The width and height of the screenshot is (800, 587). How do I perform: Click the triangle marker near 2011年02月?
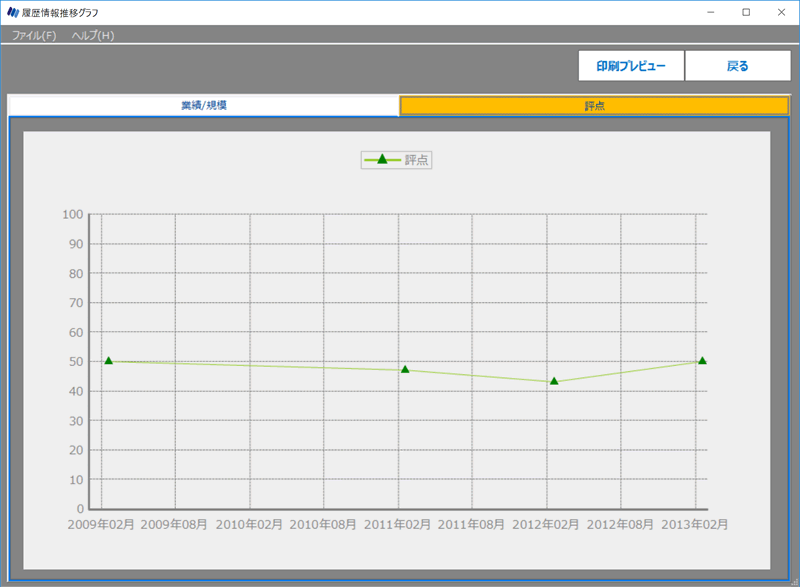click(x=405, y=369)
